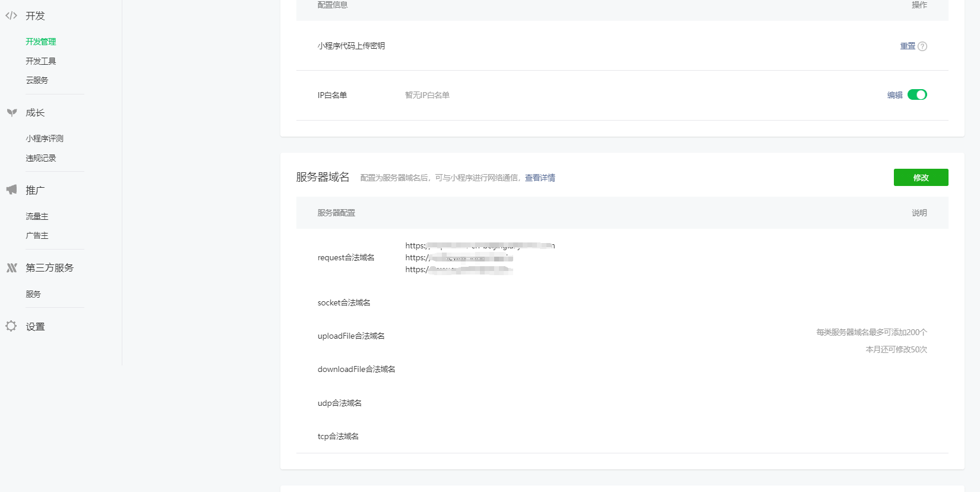The height and width of the screenshot is (492, 980).
Task: Click the sprout icon next to 成长
Action: pos(12,112)
